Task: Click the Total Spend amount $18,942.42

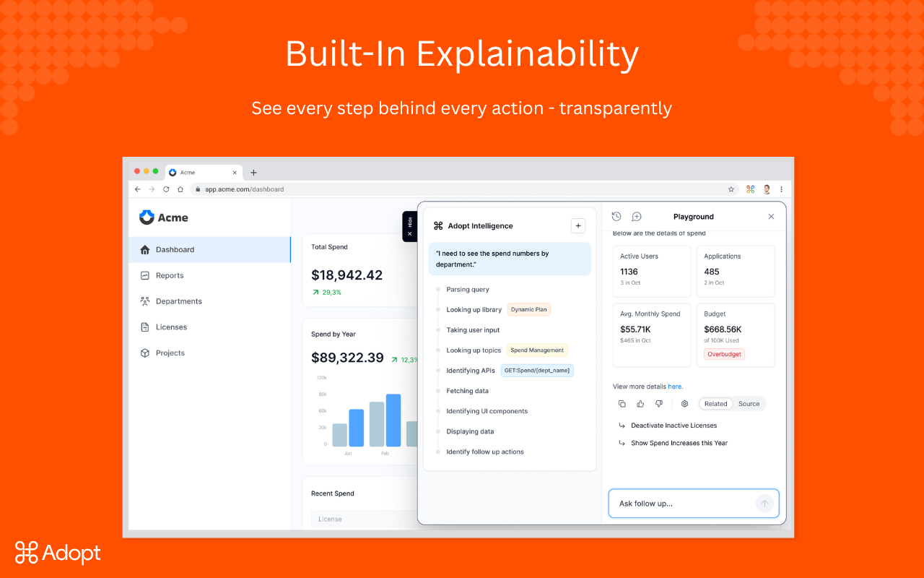Action: tap(346, 275)
